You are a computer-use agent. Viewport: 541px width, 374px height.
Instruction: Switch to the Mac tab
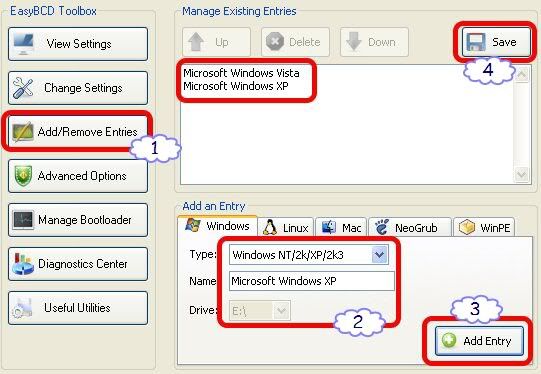pos(341,227)
